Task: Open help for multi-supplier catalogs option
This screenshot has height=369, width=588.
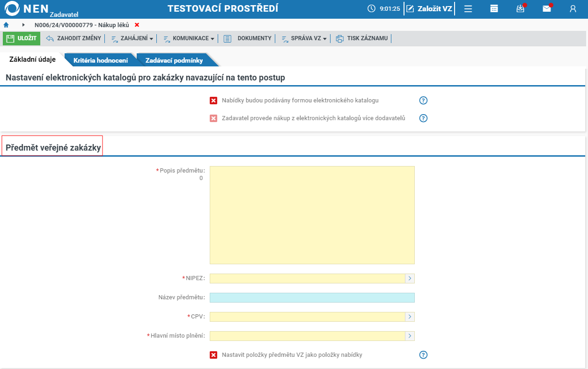Action: (423, 118)
